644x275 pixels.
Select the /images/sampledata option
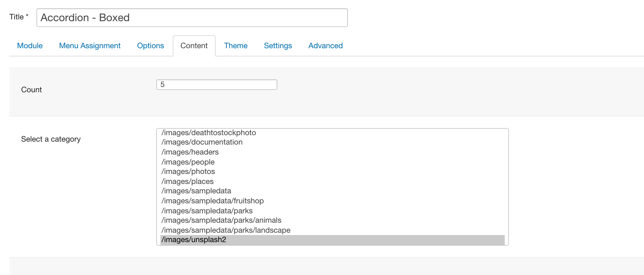click(x=333, y=191)
